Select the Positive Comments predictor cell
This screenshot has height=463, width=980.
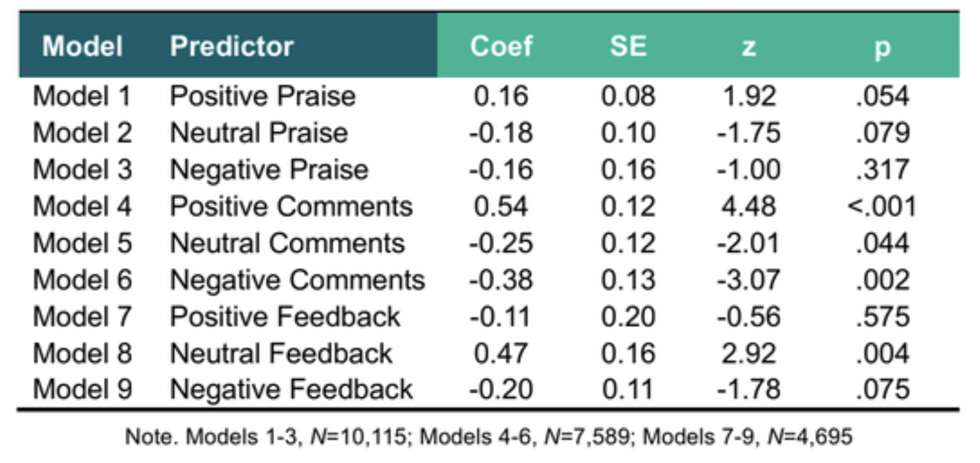(291, 206)
